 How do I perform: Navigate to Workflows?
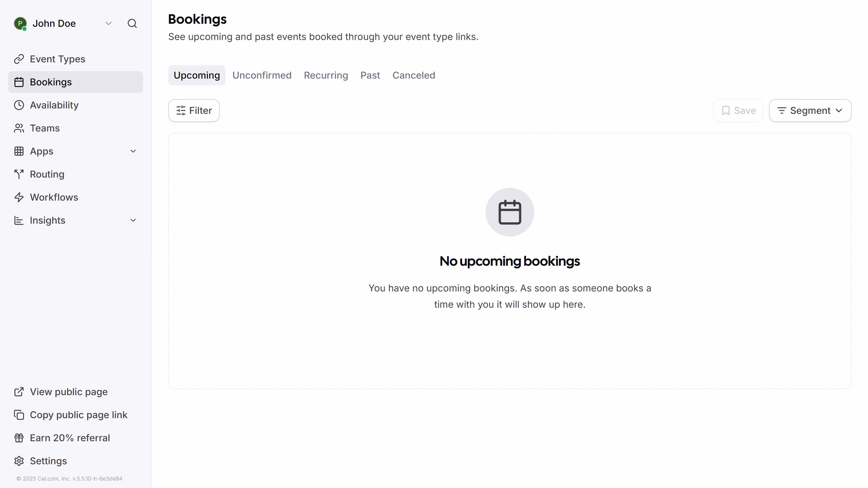coord(76,197)
